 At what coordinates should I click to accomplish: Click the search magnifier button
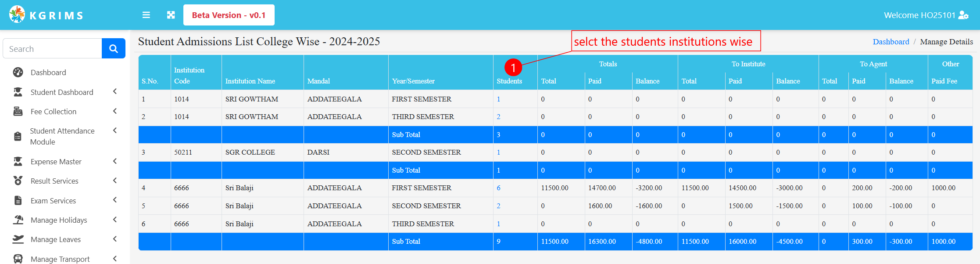click(114, 48)
